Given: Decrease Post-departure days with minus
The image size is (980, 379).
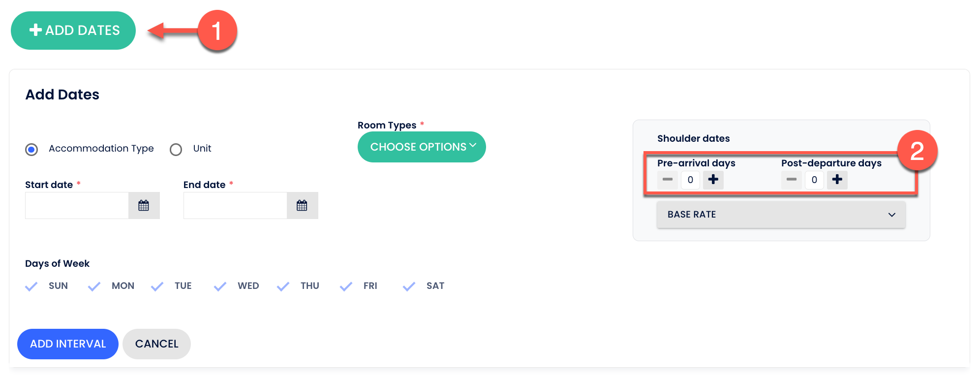Looking at the screenshot, I should (792, 180).
